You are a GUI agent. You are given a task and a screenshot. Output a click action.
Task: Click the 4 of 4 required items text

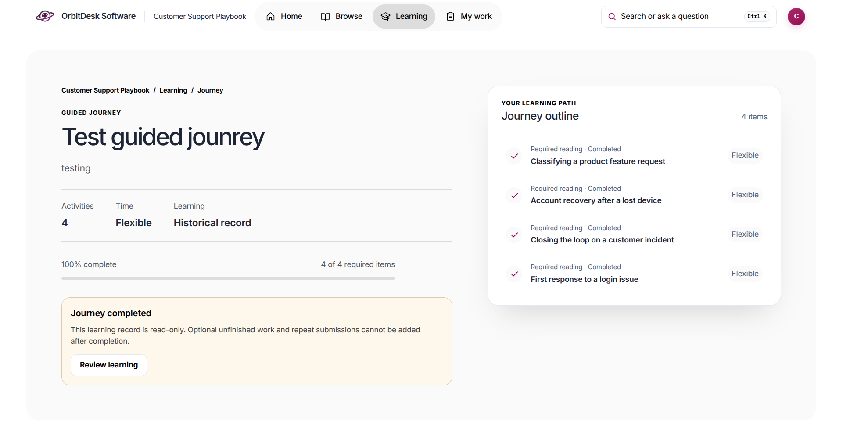coord(358,264)
